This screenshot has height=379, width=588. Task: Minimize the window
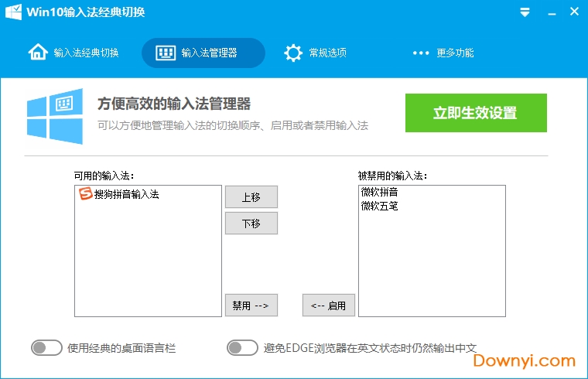click(x=549, y=12)
